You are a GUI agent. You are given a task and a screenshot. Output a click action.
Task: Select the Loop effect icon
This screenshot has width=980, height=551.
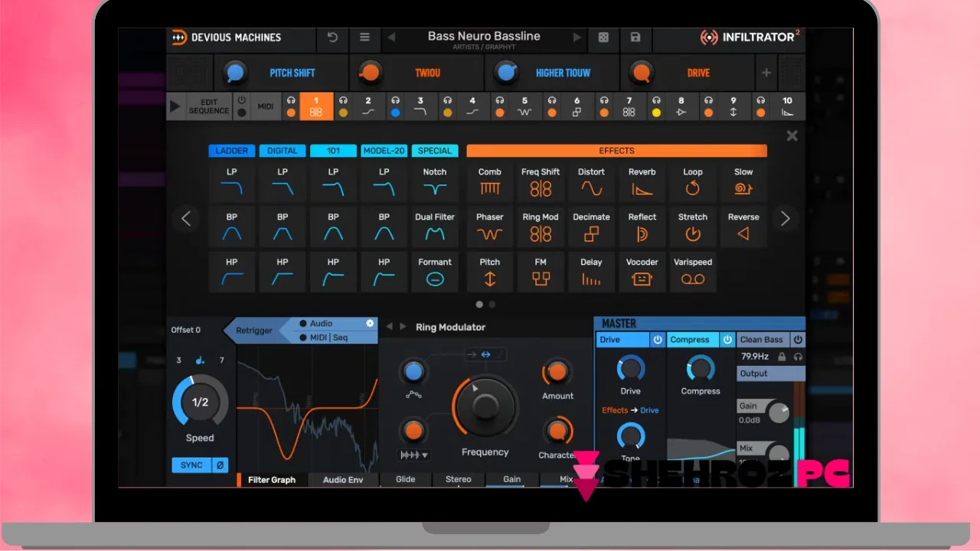pyautogui.click(x=693, y=188)
